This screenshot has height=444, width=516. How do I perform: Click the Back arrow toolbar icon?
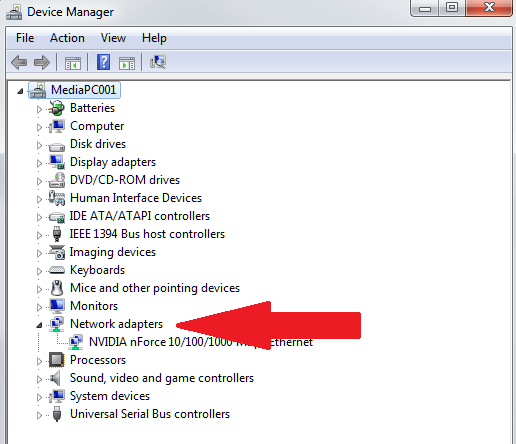point(19,62)
